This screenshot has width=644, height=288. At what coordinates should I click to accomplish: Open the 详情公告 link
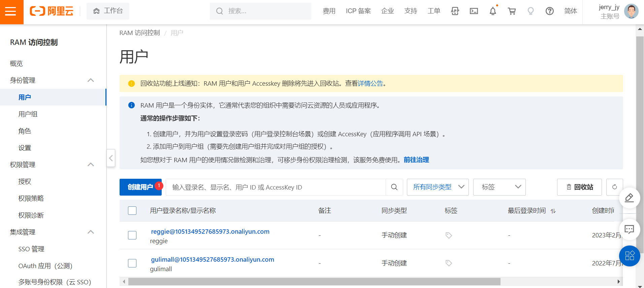371,84
